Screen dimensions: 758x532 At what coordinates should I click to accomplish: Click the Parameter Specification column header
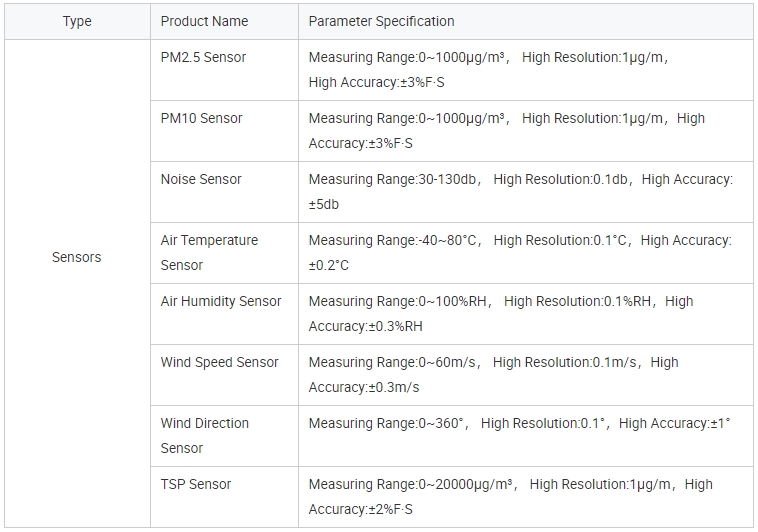(x=381, y=21)
